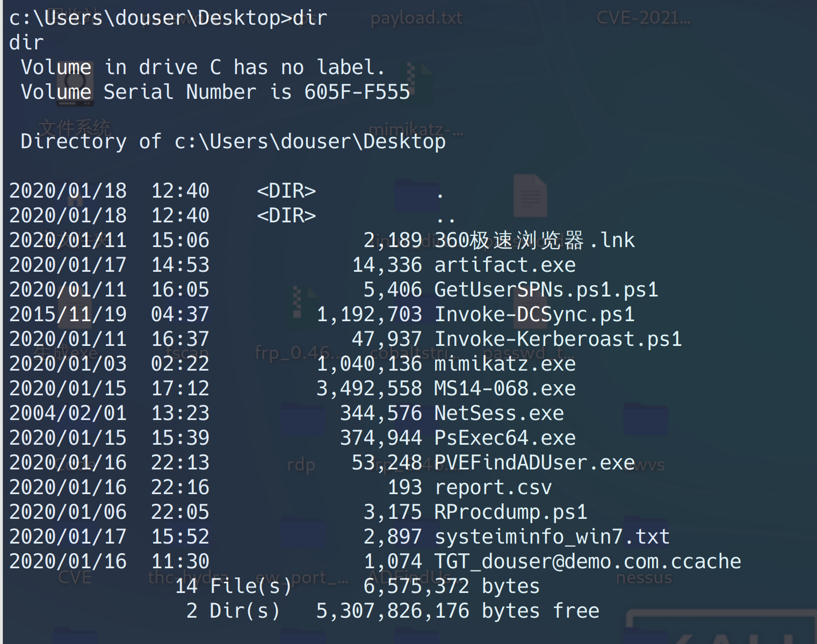Click the volume serial number 605F-F555
This screenshot has width=817, height=644.
(x=357, y=92)
